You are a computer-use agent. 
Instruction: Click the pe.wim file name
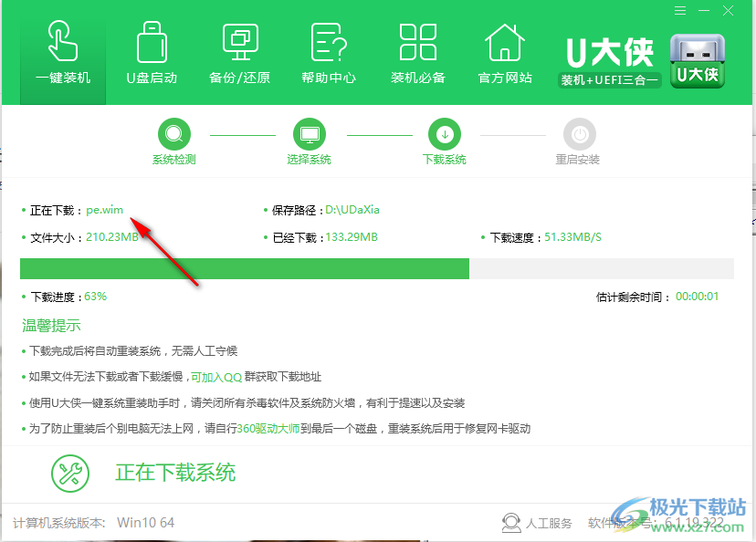pyautogui.click(x=105, y=210)
